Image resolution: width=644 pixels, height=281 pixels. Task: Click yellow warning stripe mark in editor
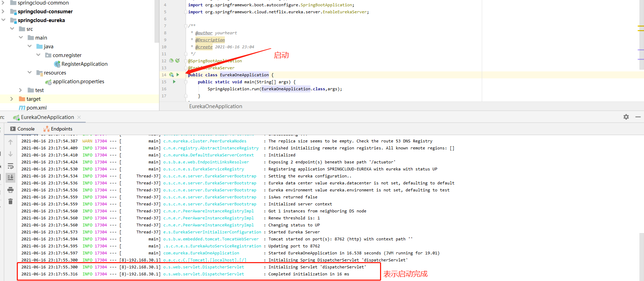point(641,26)
